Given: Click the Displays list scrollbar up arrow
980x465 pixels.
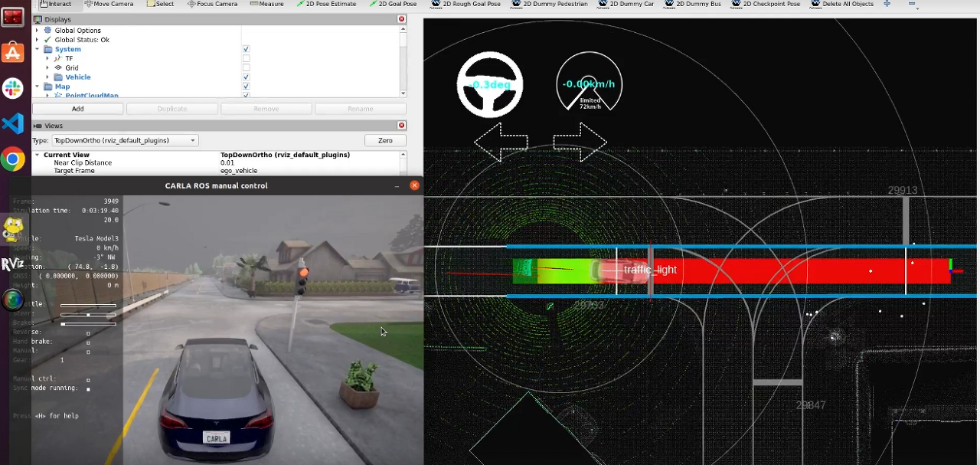Looking at the screenshot, I should point(403,29).
